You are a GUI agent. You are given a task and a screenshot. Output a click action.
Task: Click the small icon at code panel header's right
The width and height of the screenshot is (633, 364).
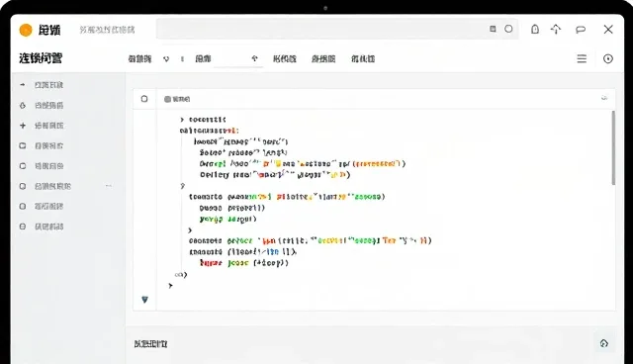click(604, 98)
